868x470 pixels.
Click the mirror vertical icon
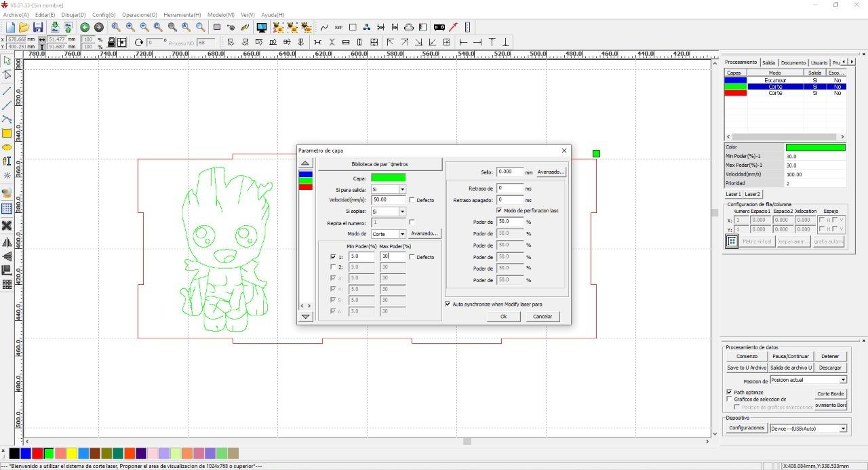7,256
